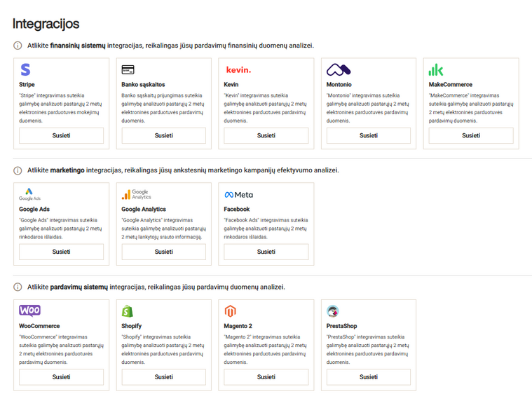Screen dimensions: 532x415
Task: Click the Banko sąskaitos card icon
Action: (128, 70)
